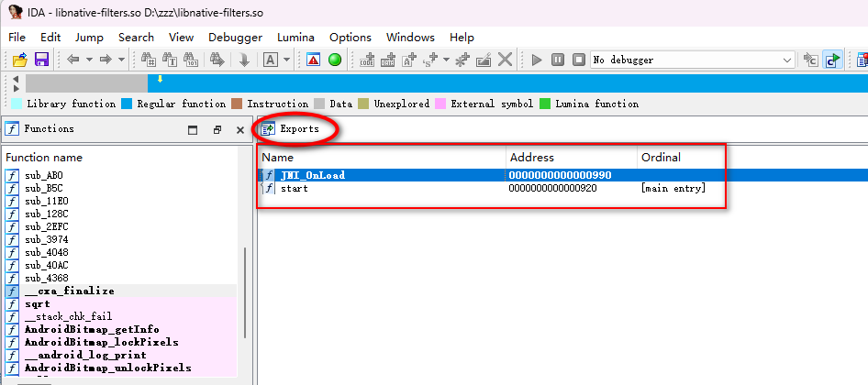Click Search next binoculars arrow icon
Screen dimensions: 868x385
tap(217, 60)
